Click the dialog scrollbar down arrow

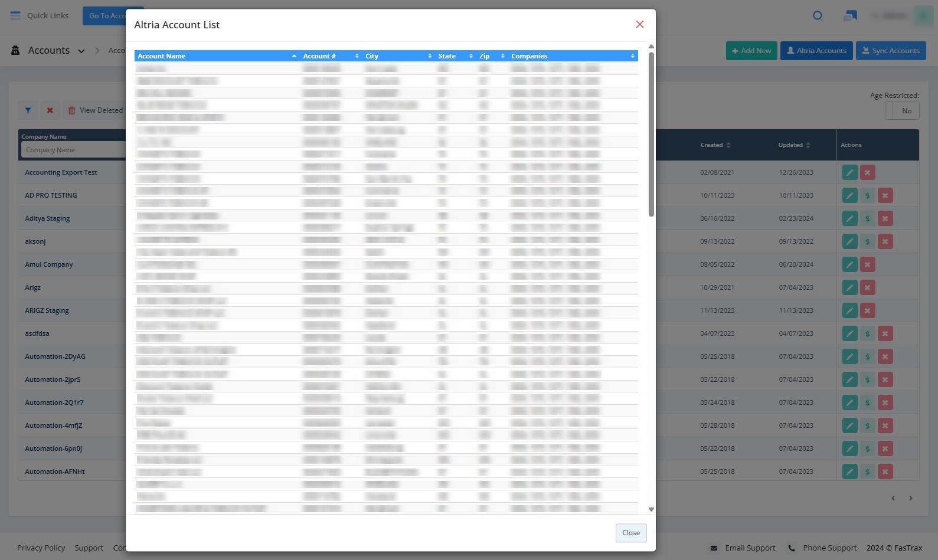click(x=651, y=509)
